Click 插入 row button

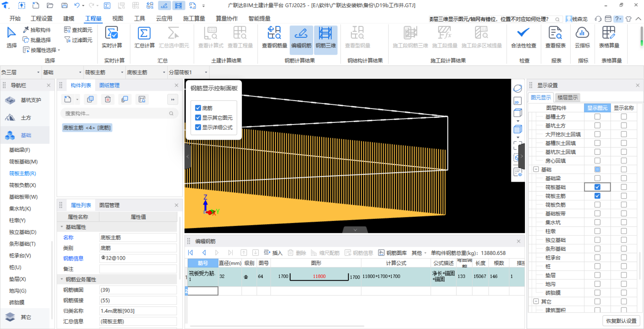click(273, 253)
